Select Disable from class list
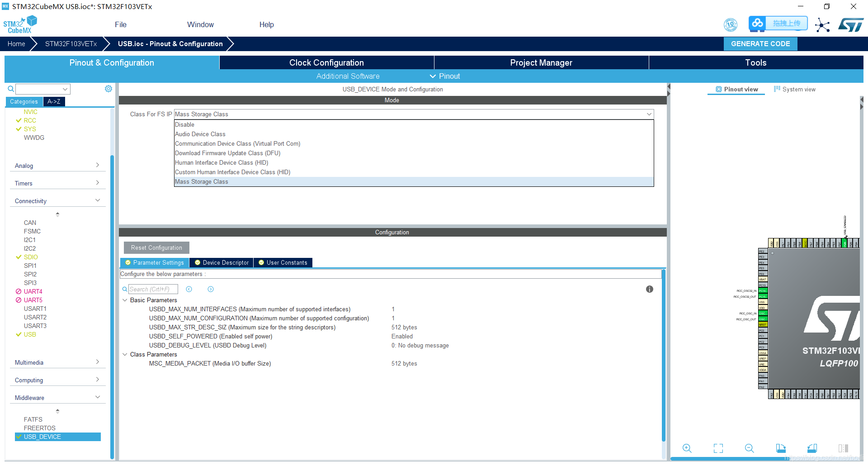This screenshot has height=466, width=868. coord(414,124)
